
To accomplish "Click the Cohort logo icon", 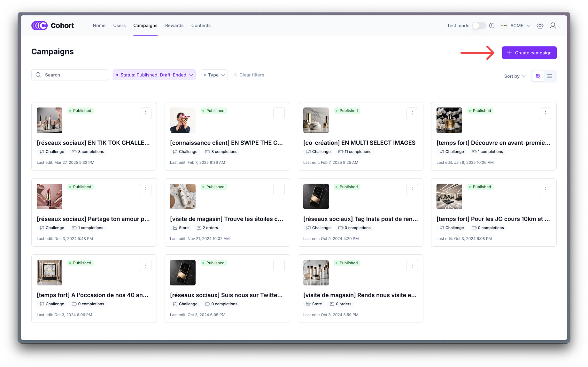I will [39, 26].
